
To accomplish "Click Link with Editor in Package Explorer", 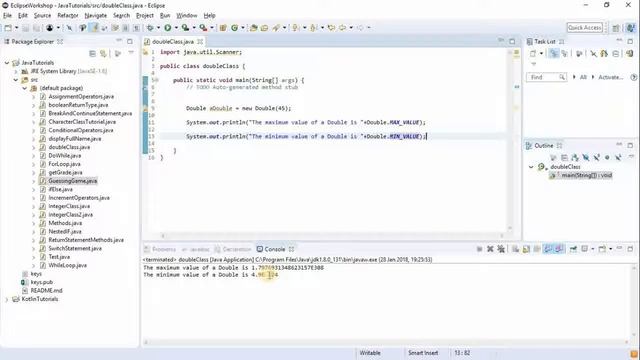I will [103, 53].
